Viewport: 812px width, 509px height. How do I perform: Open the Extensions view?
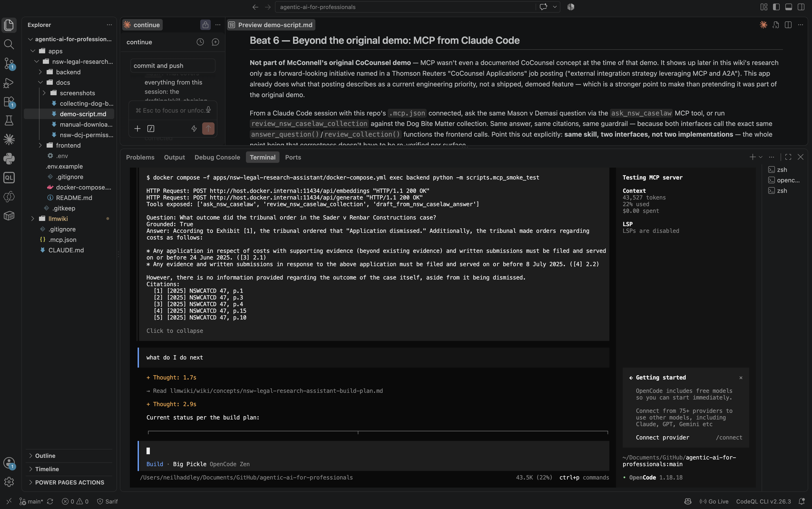9,101
